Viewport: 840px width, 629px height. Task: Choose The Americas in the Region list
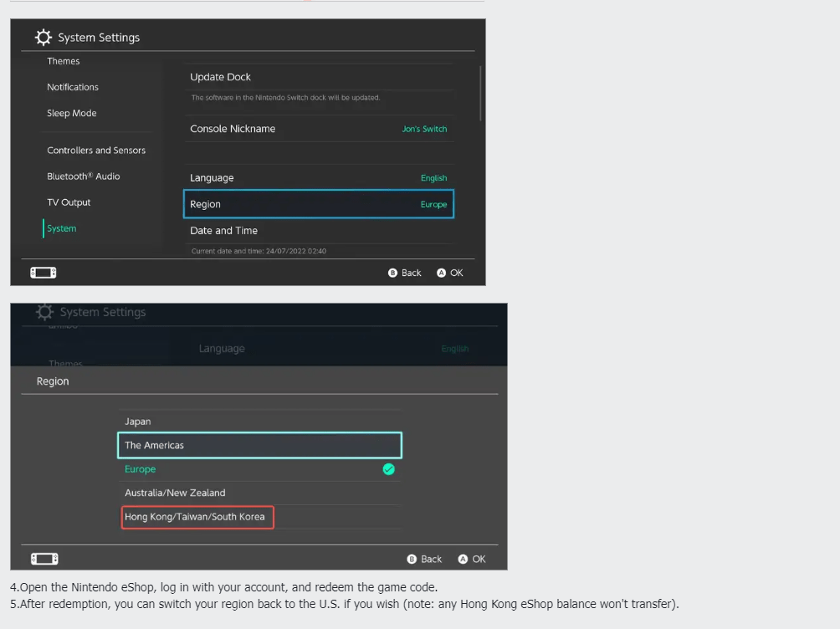260,445
